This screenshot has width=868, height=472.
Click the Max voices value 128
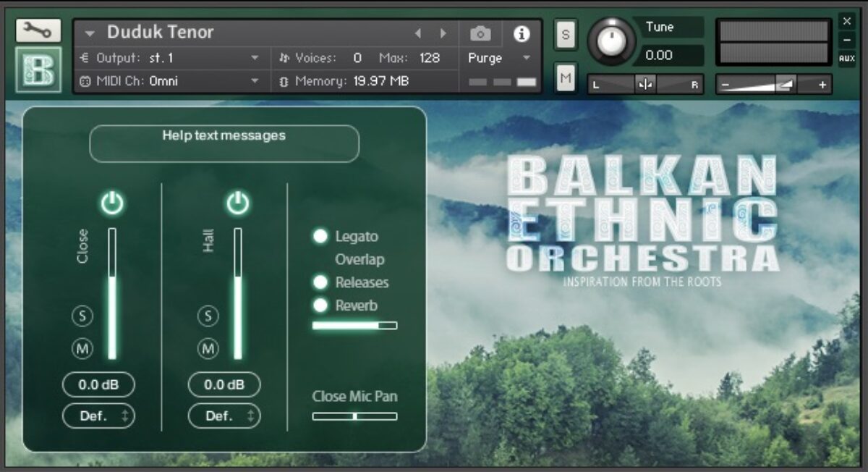coord(430,58)
